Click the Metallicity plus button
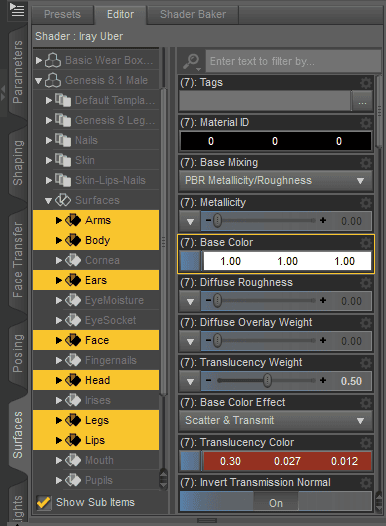 [x=323, y=220]
